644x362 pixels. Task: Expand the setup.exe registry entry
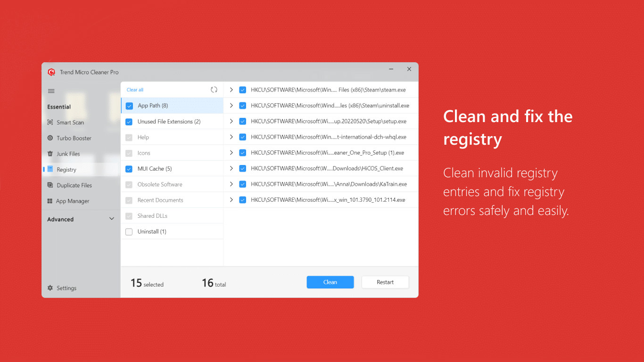tap(231, 121)
